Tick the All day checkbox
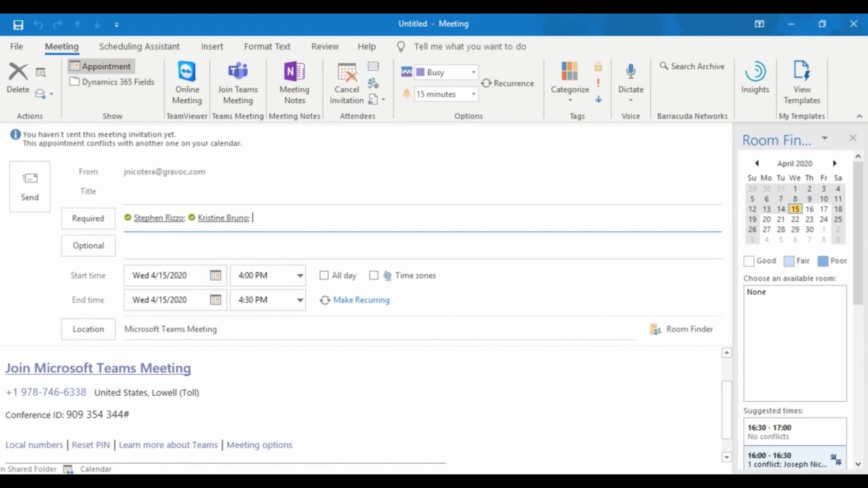Screen dimensions: 868x488 tap(324, 275)
